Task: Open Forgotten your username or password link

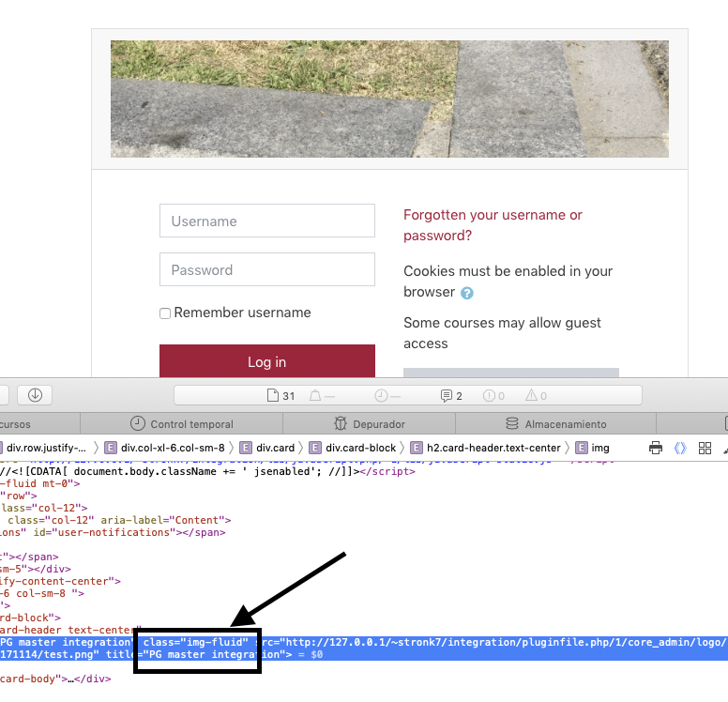Action: click(493, 225)
